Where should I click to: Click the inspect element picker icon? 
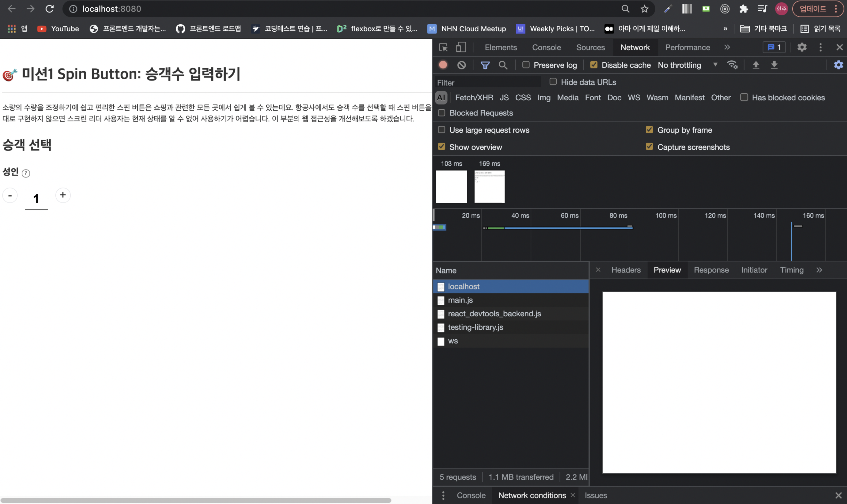click(x=443, y=47)
